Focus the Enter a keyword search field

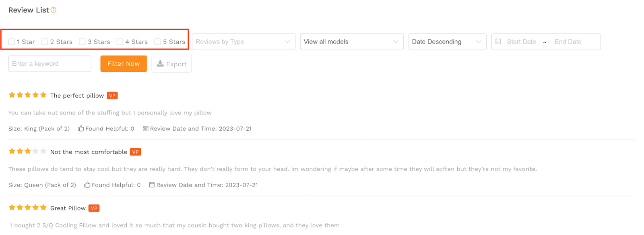(50, 64)
